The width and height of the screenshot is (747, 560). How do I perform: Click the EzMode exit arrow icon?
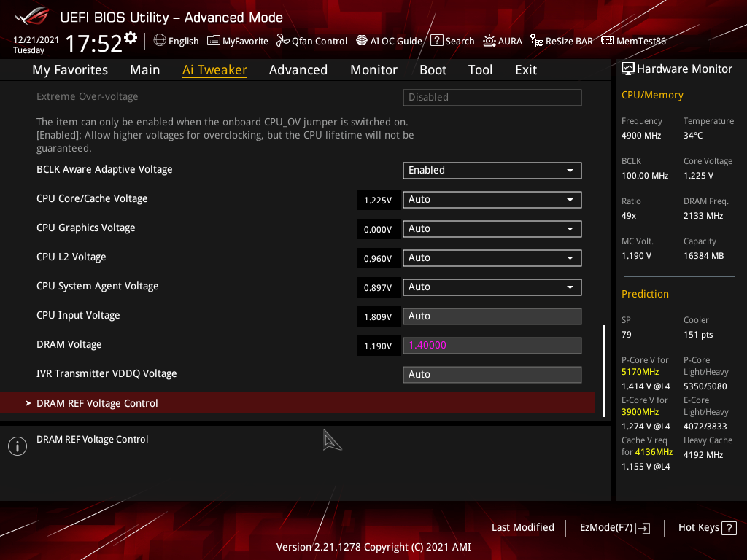(643, 528)
